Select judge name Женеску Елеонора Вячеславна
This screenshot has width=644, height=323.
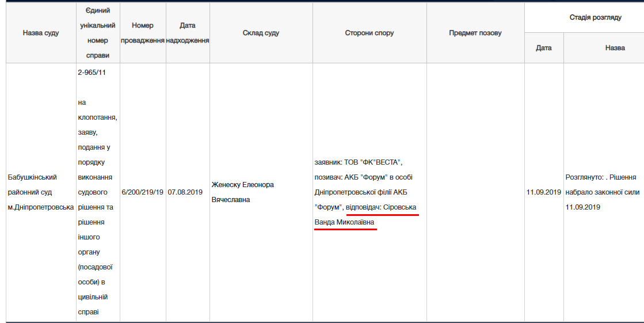click(242, 192)
